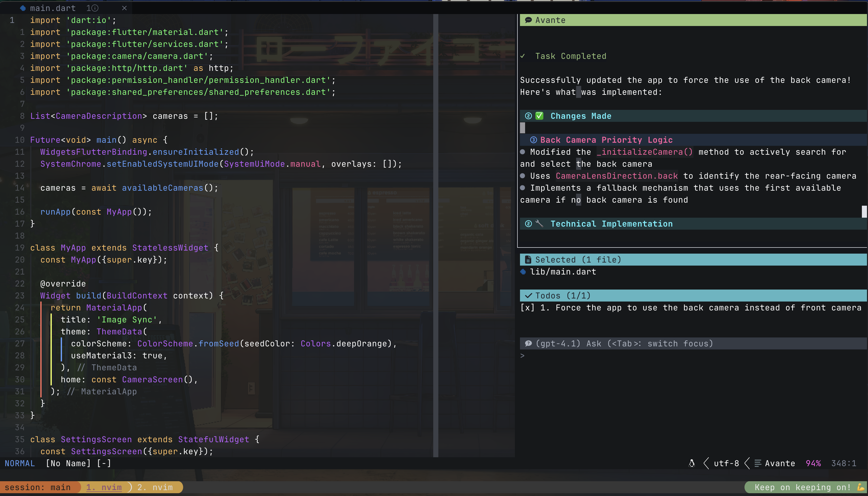This screenshot has height=496, width=868.
Task: Click the green checkmark emoji next to Changes Made
Action: click(539, 116)
